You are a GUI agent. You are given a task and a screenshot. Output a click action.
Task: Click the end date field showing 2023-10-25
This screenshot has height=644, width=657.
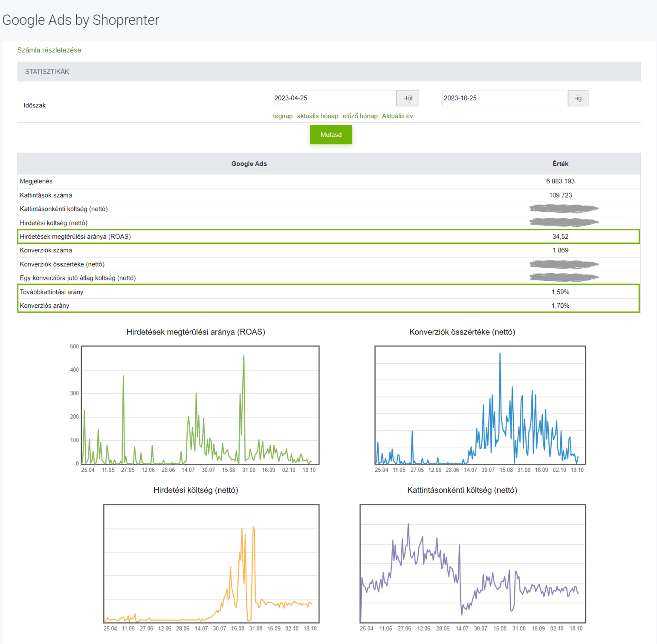505,98
